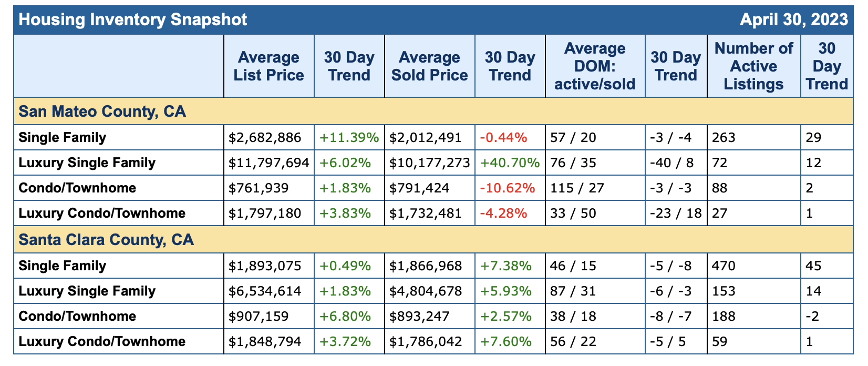Screen dimensions: 868x366
Task: Select the 470 active listings cell
Action: pyautogui.click(x=724, y=266)
